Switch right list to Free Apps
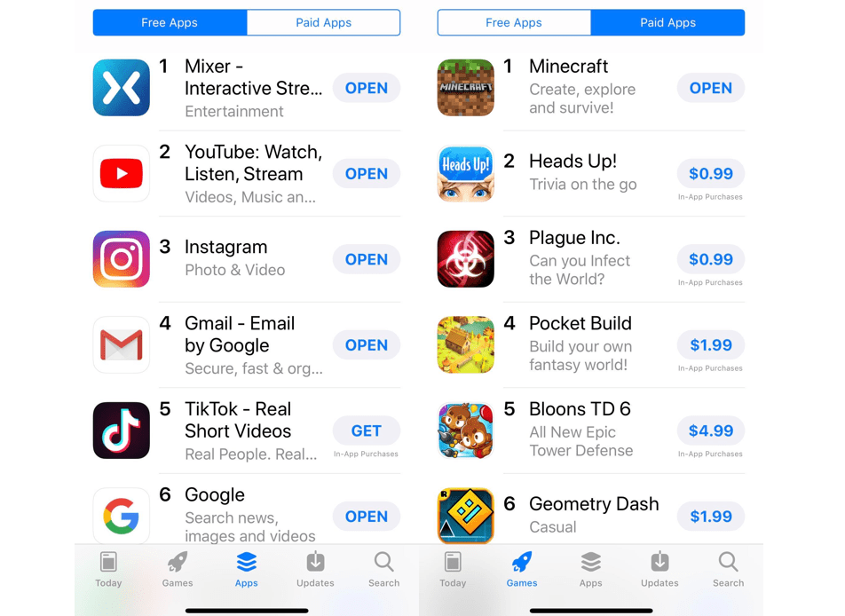 tap(514, 23)
